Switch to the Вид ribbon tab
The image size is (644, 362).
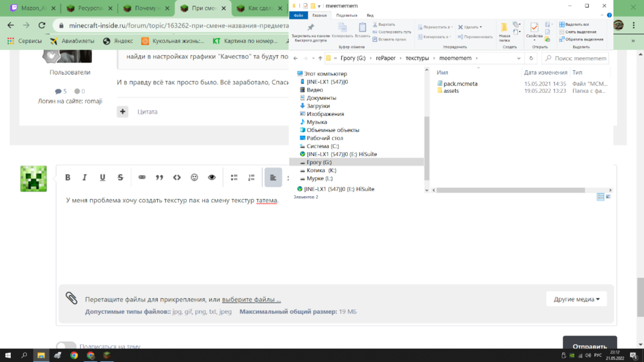pyautogui.click(x=370, y=15)
